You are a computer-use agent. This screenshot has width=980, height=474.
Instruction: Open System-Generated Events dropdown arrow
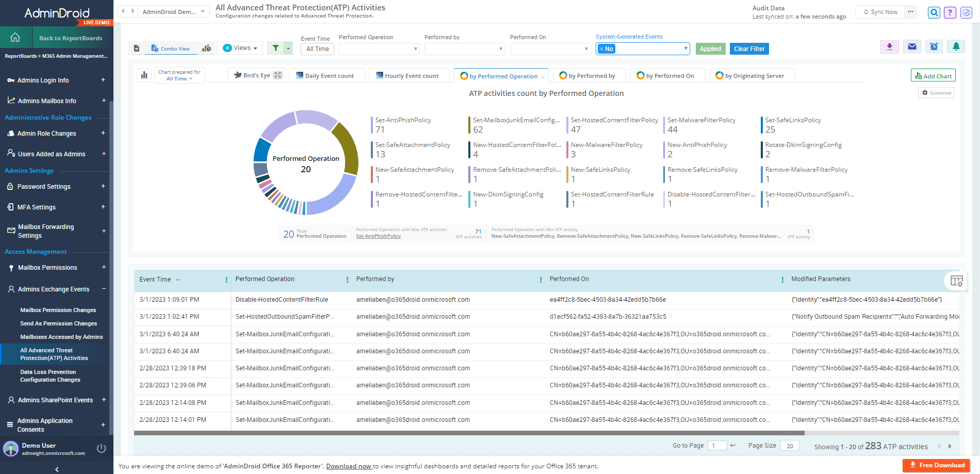pos(685,48)
